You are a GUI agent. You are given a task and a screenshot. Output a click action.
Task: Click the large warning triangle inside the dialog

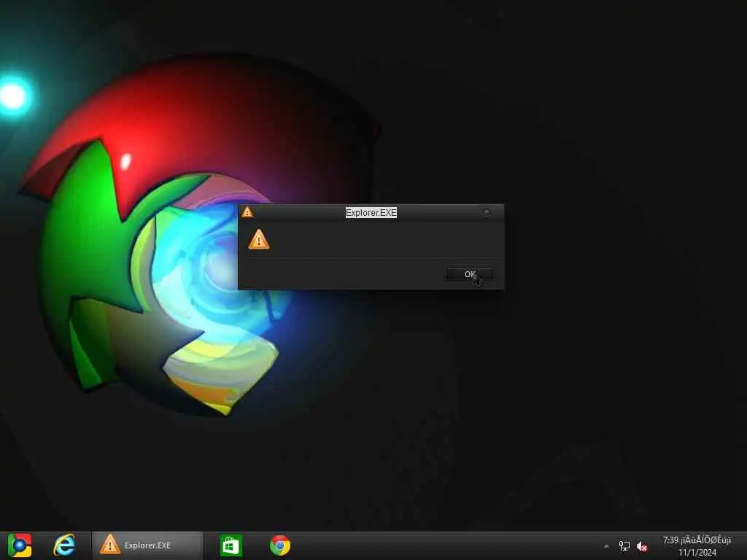259,239
